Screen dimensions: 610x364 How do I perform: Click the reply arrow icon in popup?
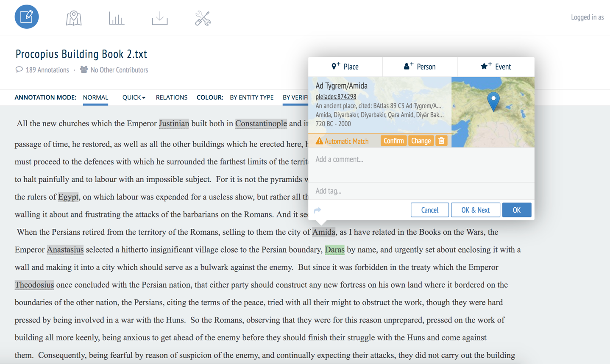click(x=318, y=210)
